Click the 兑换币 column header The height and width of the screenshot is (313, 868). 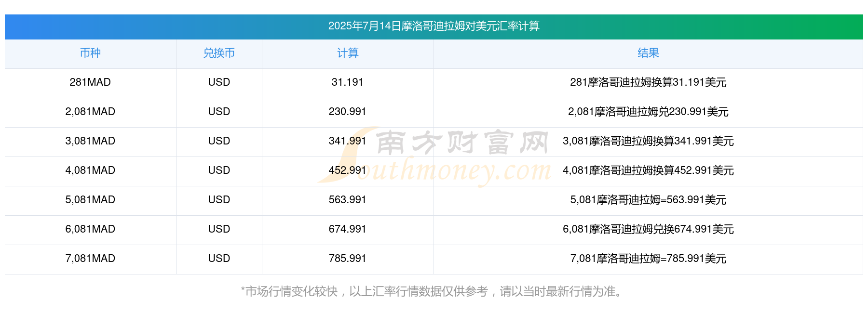[x=219, y=53]
